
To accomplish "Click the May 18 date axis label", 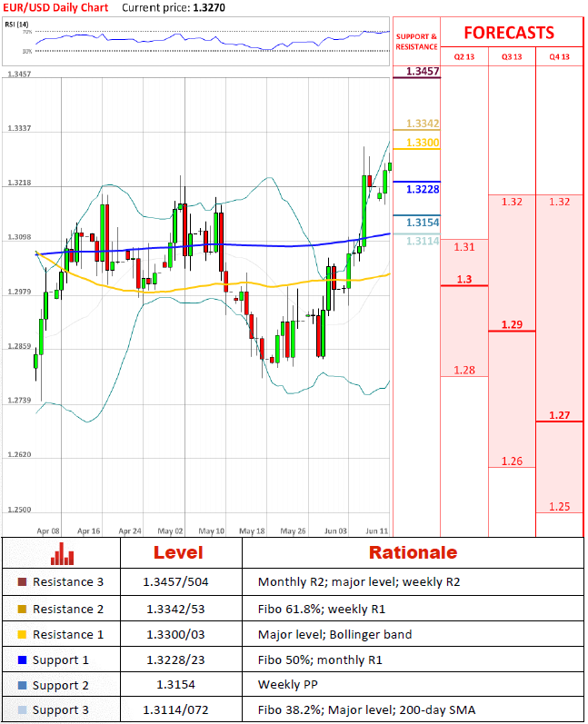I will pyautogui.click(x=253, y=531).
